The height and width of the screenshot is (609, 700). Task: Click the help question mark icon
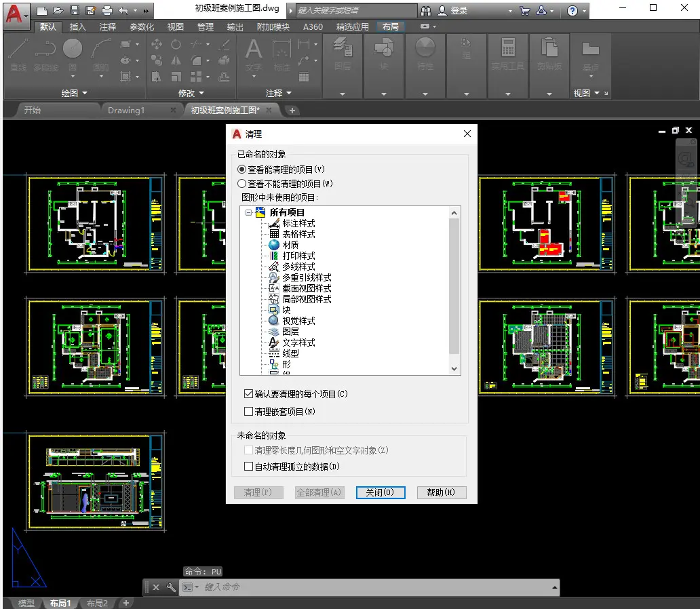[572, 11]
